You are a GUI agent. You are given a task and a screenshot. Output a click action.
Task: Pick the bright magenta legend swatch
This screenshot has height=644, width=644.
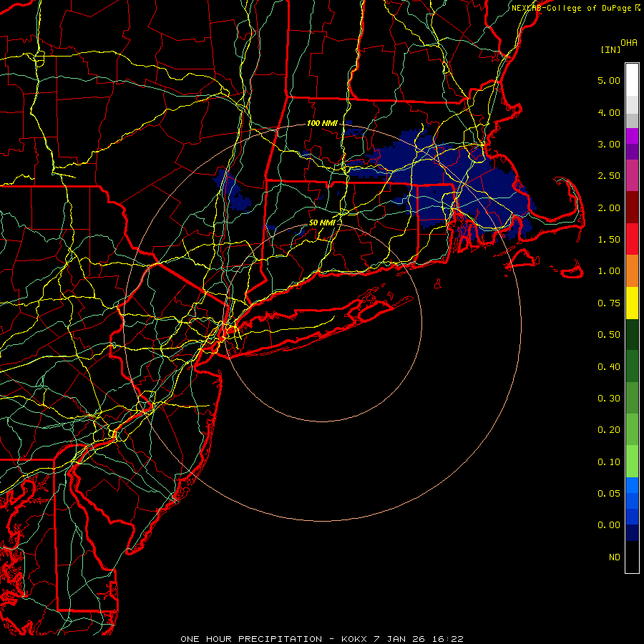(632, 136)
